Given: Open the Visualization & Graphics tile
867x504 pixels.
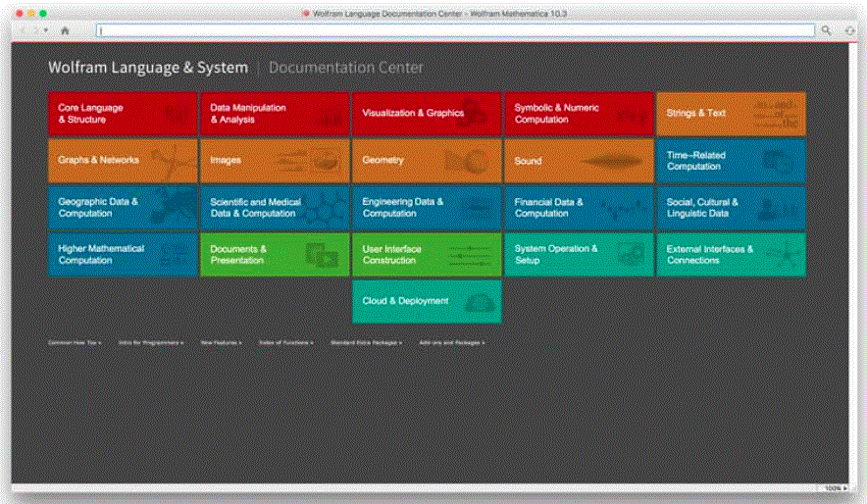Looking at the screenshot, I should click(427, 114).
